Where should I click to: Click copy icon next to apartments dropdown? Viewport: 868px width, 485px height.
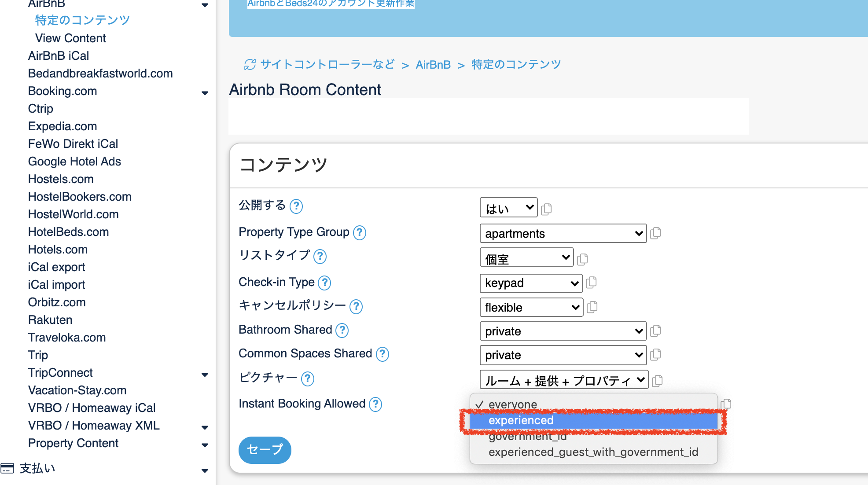pyautogui.click(x=655, y=233)
